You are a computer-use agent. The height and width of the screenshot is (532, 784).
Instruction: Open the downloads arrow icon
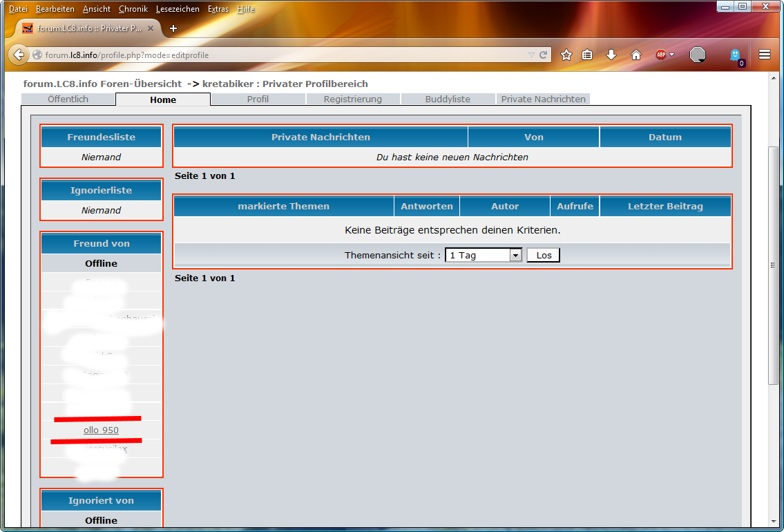point(611,55)
